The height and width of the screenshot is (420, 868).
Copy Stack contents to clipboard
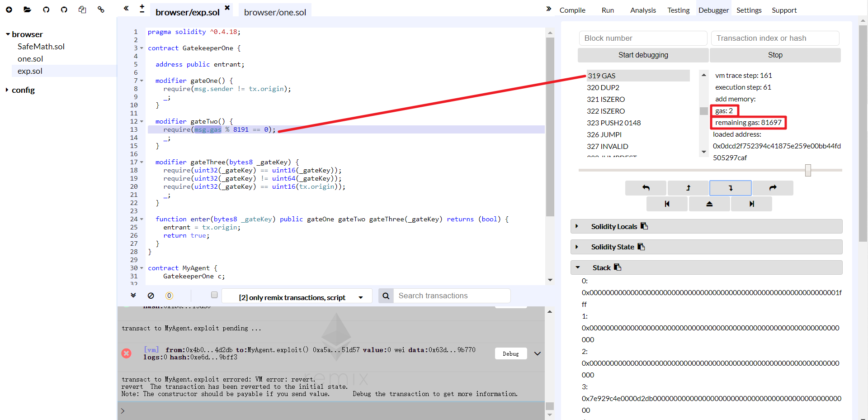pyautogui.click(x=618, y=267)
